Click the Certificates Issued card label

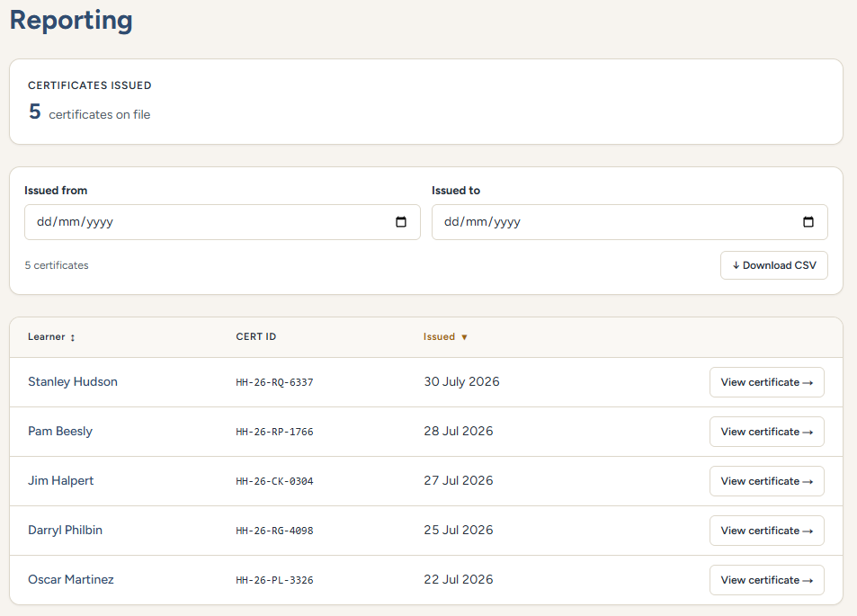pos(90,85)
